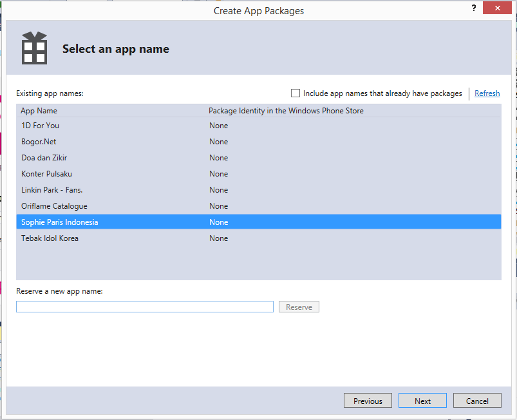Proceed with the Next button

pyautogui.click(x=422, y=401)
